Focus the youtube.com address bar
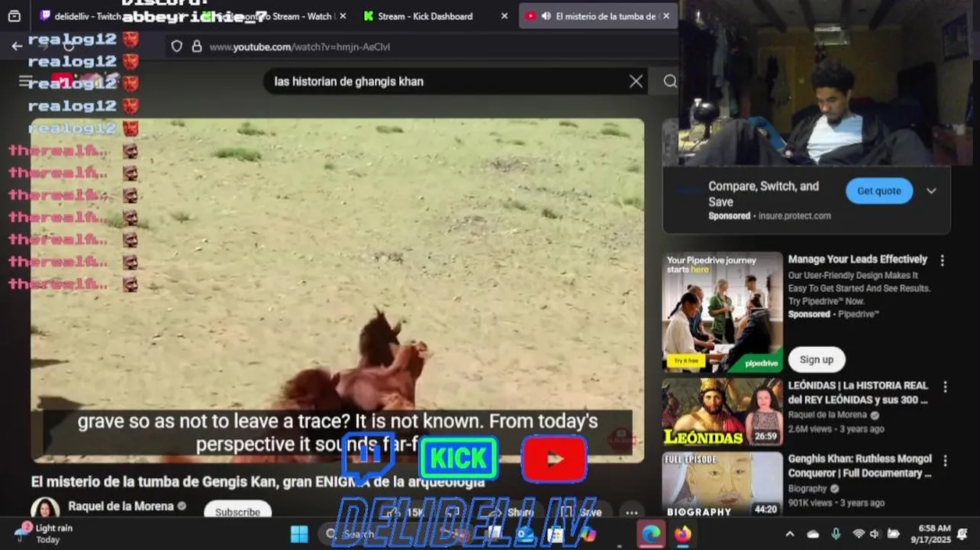 tap(420, 47)
